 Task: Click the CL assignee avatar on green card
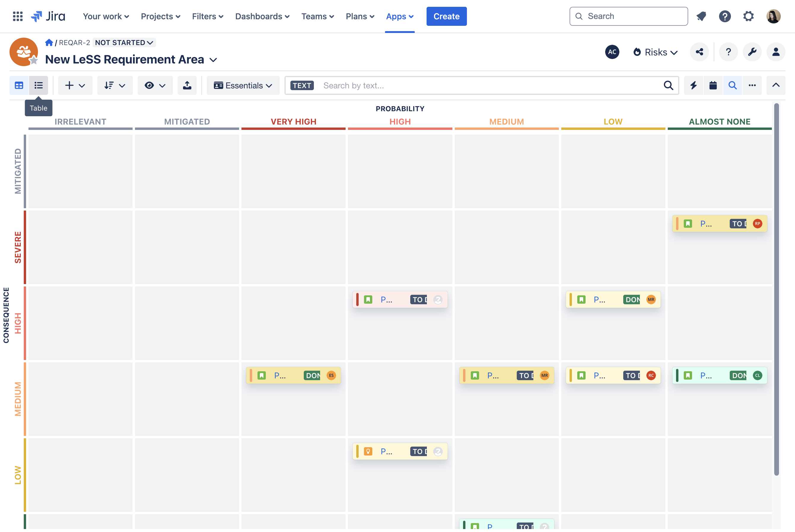[757, 375]
